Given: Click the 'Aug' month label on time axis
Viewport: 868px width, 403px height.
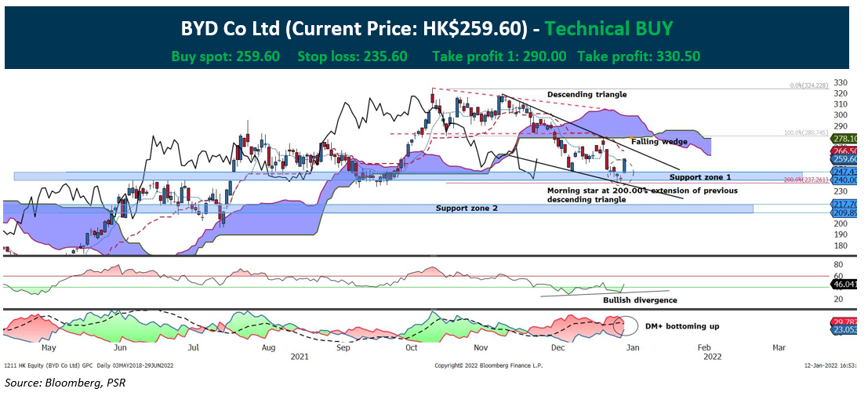Looking at the screenshot, I should [268, 348].
